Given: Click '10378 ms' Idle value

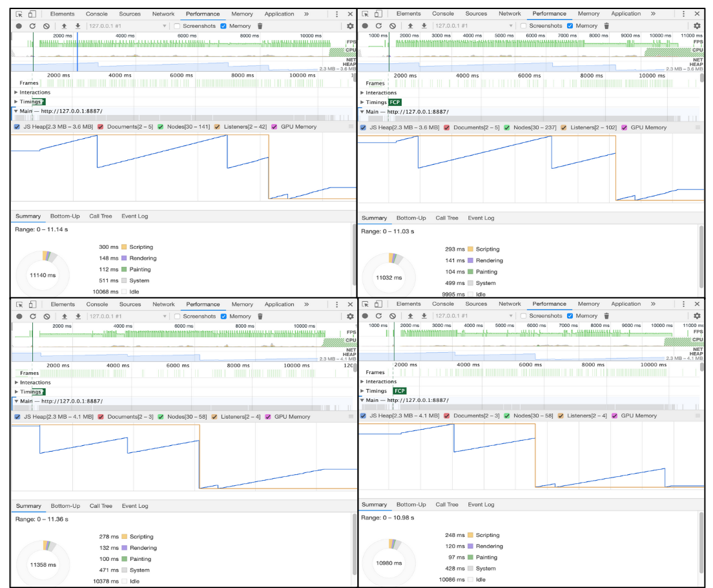Looking at the screenshot, I should tap(105, 581).
